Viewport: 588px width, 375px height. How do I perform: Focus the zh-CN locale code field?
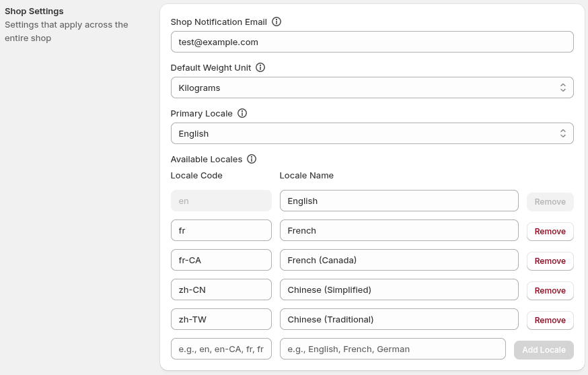click(x=221, y=289)
